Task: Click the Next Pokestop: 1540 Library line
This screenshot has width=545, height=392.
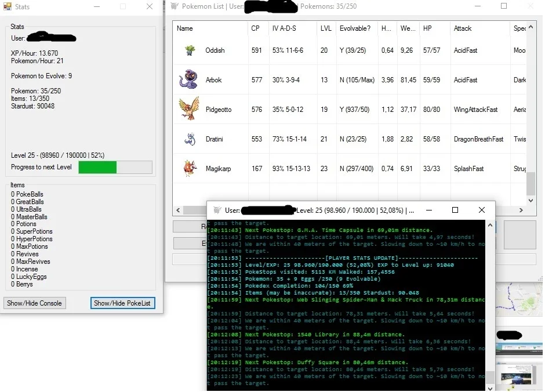Action: coord(306,335)
